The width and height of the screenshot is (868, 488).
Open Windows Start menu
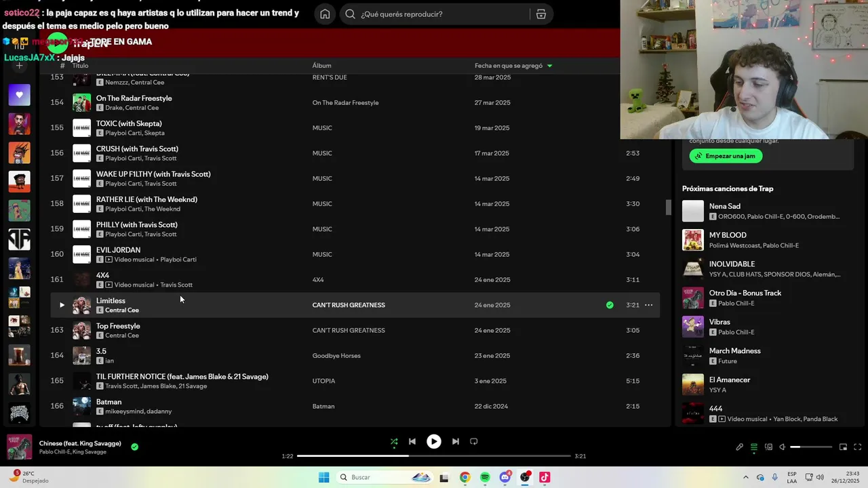point(324,477)
